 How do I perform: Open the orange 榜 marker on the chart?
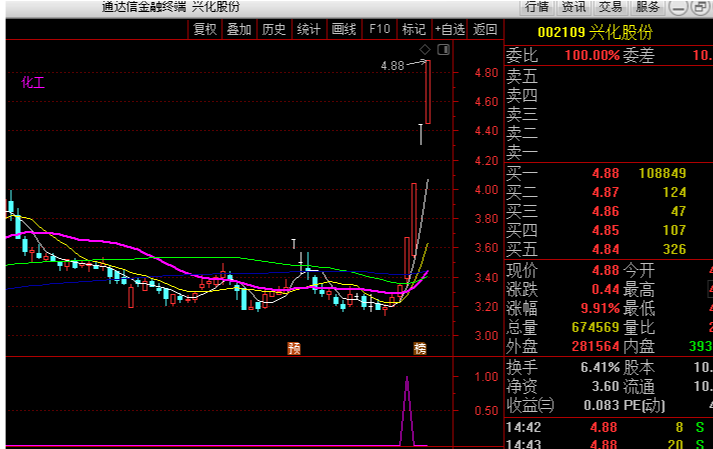tap(420, 348)
